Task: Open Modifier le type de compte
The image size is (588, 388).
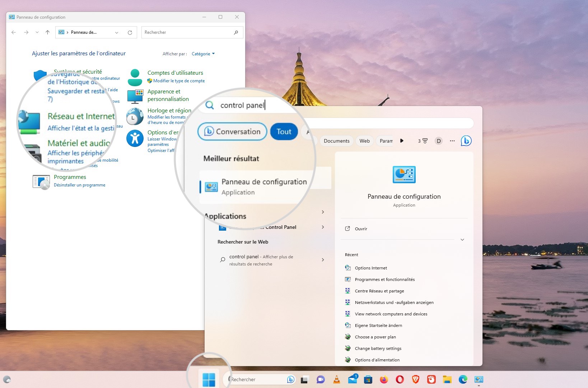Action: [179, 81]
